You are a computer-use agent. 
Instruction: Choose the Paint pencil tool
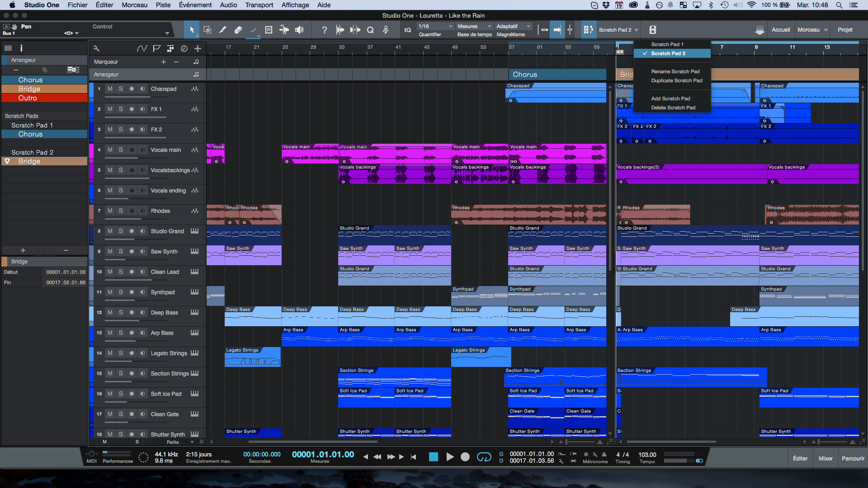222,30
